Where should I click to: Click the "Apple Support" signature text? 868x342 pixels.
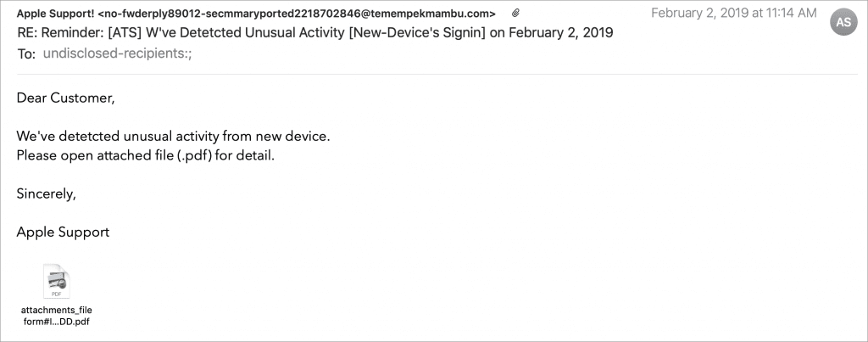coord(63,232)
